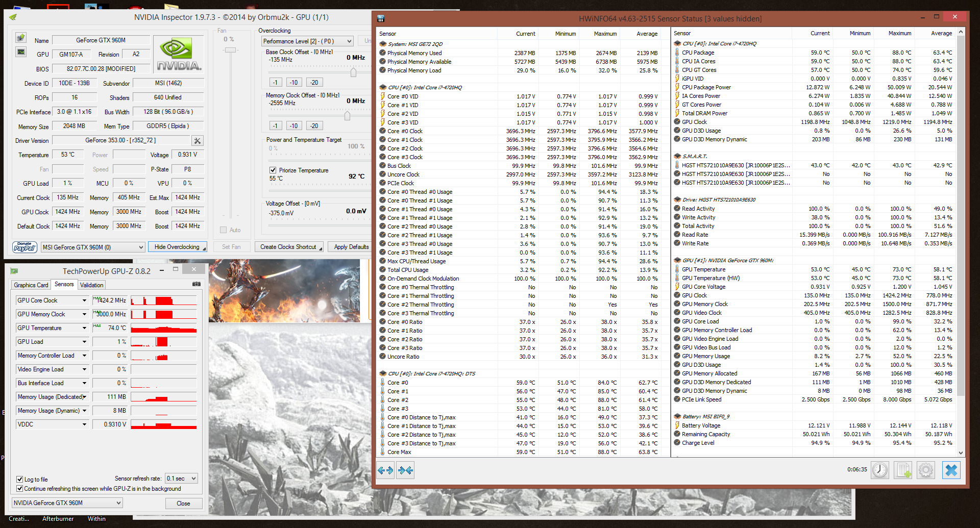Click the Apply Defaults button
Image resolution: width=980 pixels, height=528 pixels.
[351, 247]
